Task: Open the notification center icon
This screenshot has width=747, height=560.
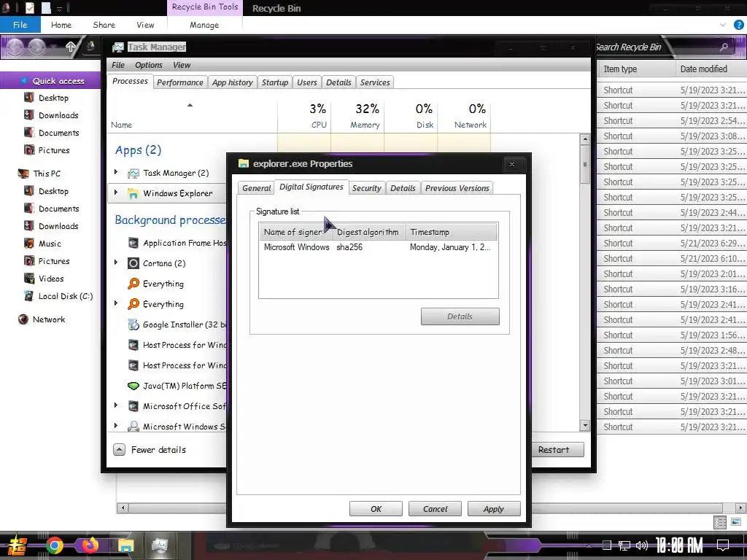Action: [723, 545]
